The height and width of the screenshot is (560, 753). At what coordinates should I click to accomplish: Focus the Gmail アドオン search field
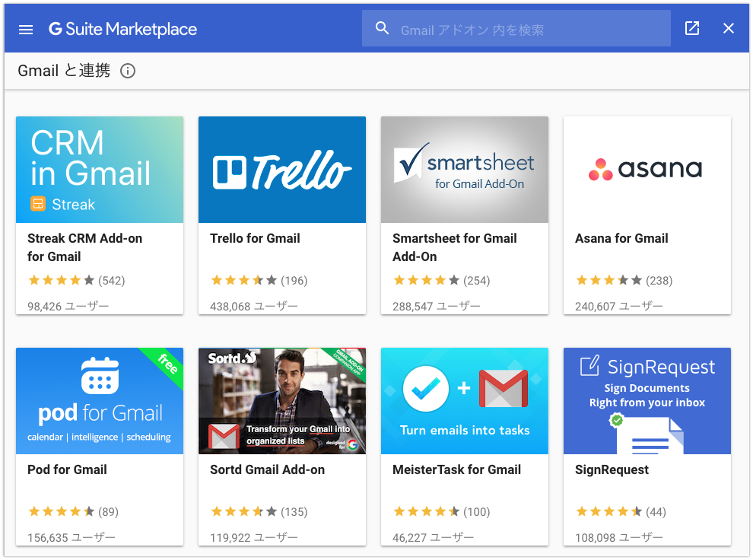tap(516, 28)
